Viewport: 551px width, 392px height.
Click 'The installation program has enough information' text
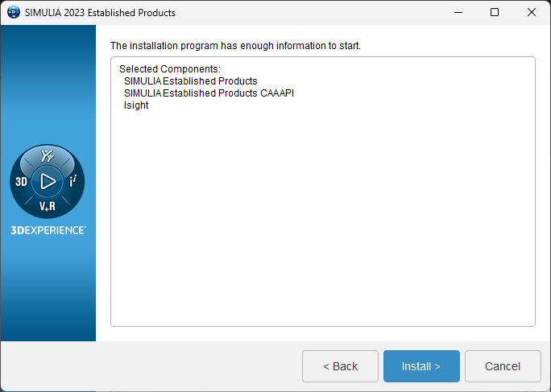pos(235,46)
